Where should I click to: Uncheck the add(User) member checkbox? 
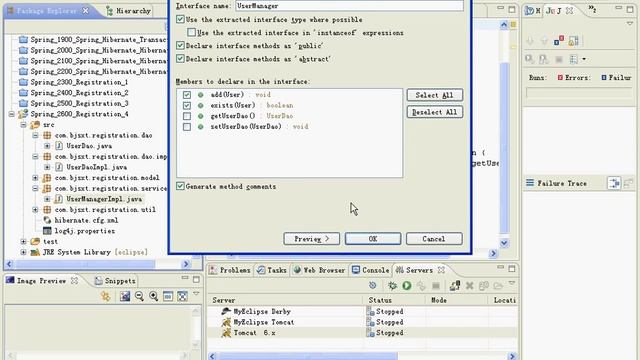(187, 95)
